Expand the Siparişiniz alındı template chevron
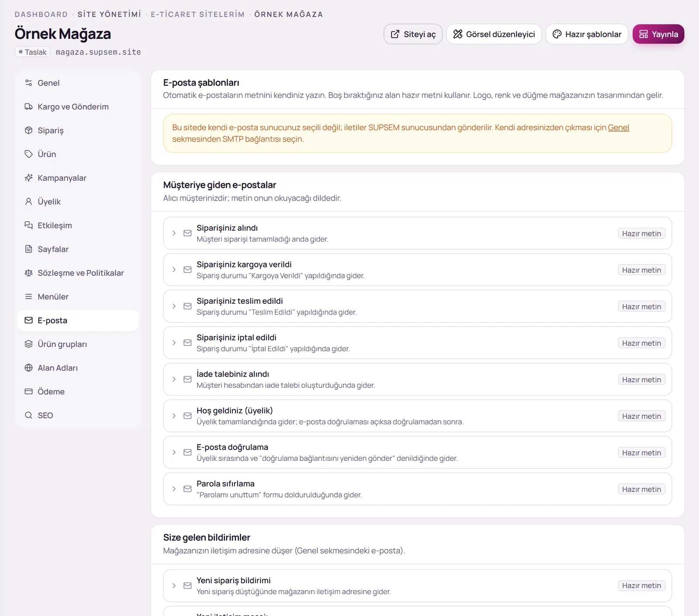699x616 pixels. 174,233
